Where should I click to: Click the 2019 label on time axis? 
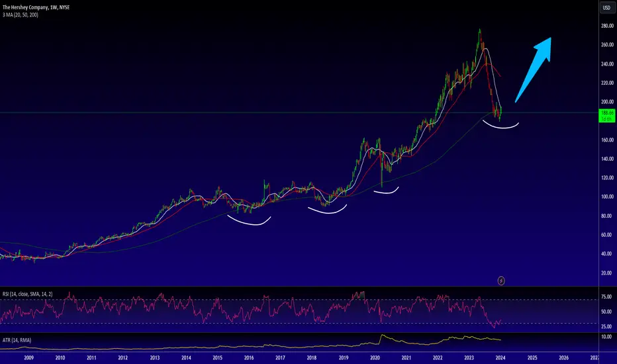(344, 357)
